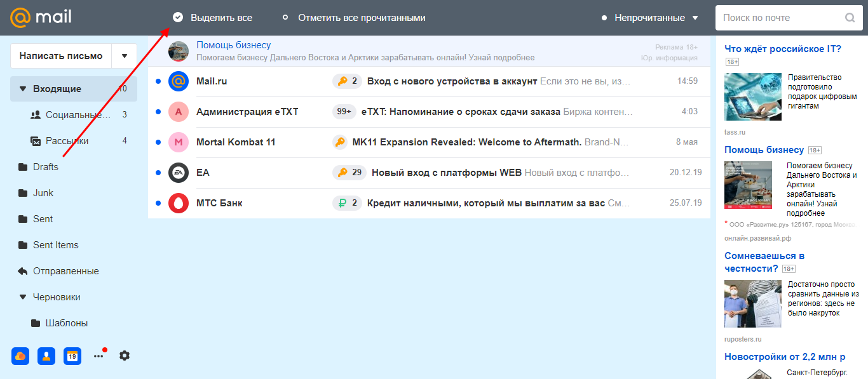Screen dimensions: 868x379
Task: Open the Mail.ru logo home link
Action: (41, 18)
